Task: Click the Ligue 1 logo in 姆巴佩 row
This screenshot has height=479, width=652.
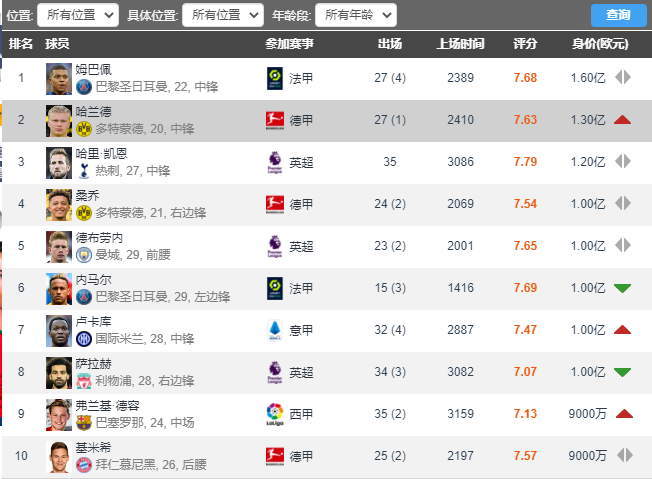Action: (275, 78)
